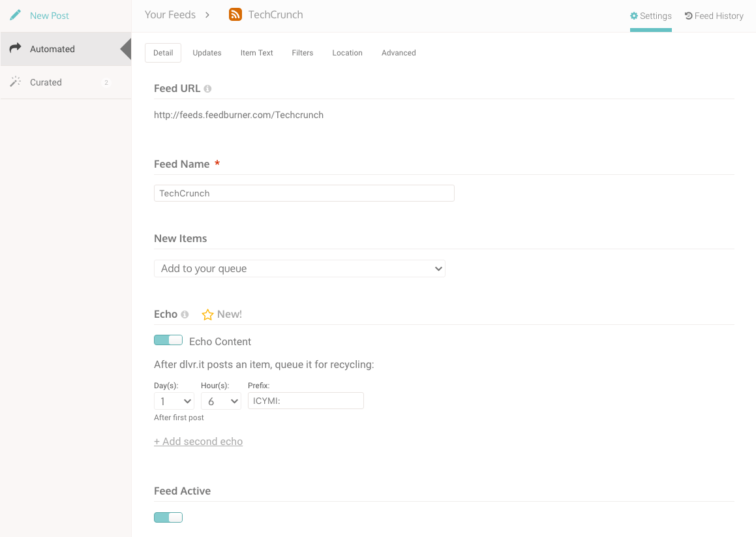Click the Automated share arrow icon
The image size is (756, 537).
click(x=16, y=47)
